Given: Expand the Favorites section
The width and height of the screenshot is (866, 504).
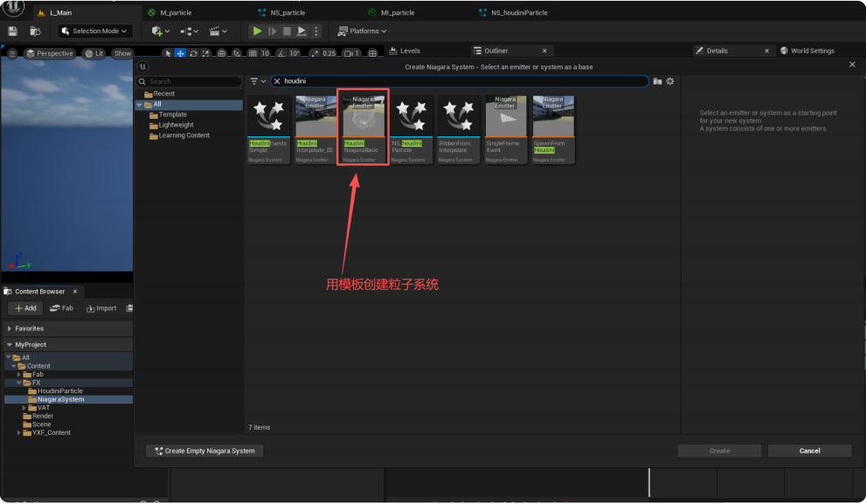Looking at the screenshot, I should 9,328.
